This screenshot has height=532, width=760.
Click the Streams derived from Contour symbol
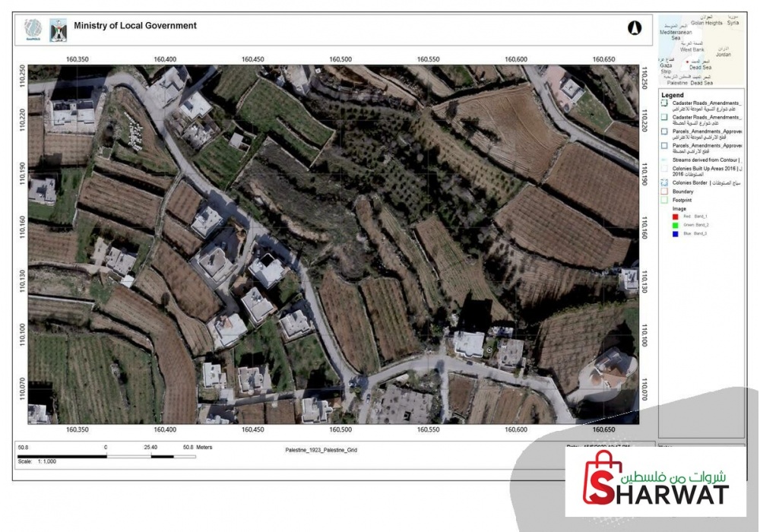pyautogui.click(x=664, y=160)
